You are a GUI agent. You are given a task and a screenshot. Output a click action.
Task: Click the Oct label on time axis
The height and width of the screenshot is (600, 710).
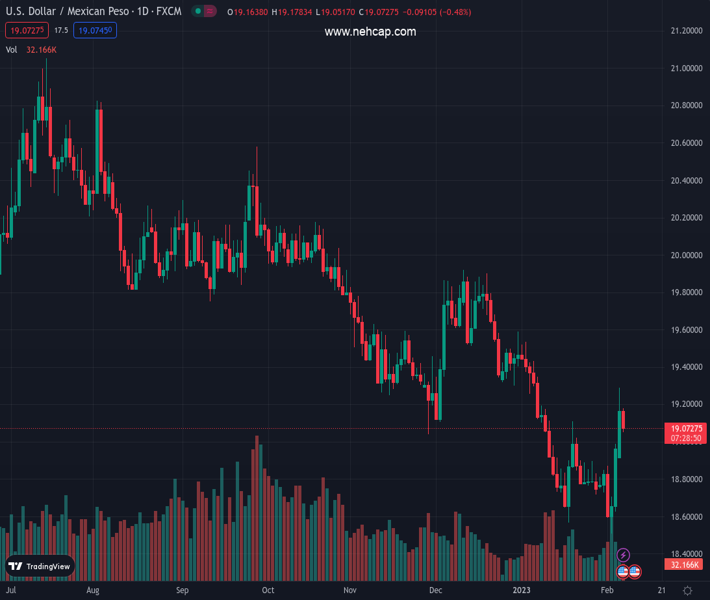(268, 590)
